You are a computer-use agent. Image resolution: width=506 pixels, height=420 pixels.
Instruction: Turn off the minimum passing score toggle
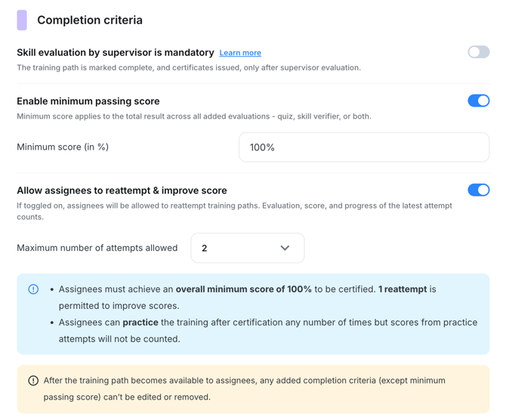click(478, 100)
